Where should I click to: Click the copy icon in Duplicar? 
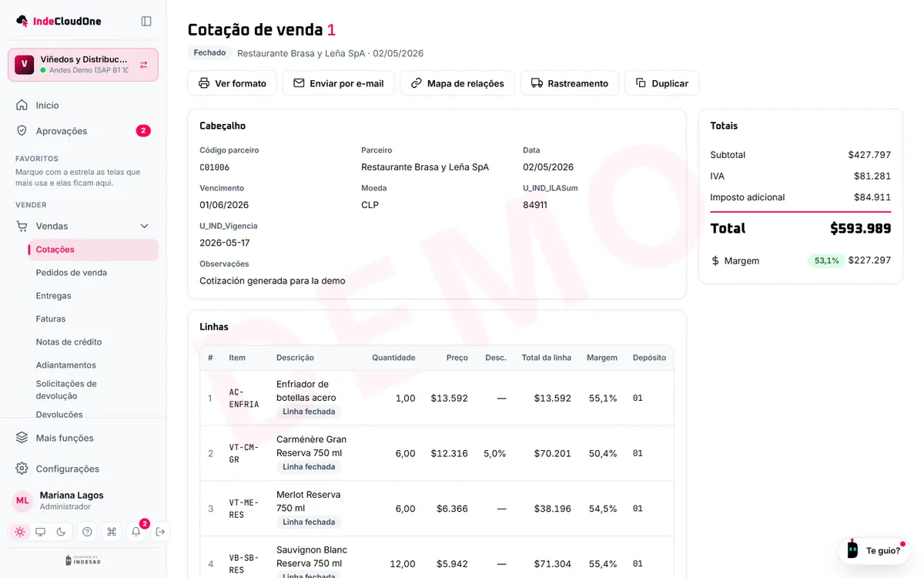click(641, 83)
